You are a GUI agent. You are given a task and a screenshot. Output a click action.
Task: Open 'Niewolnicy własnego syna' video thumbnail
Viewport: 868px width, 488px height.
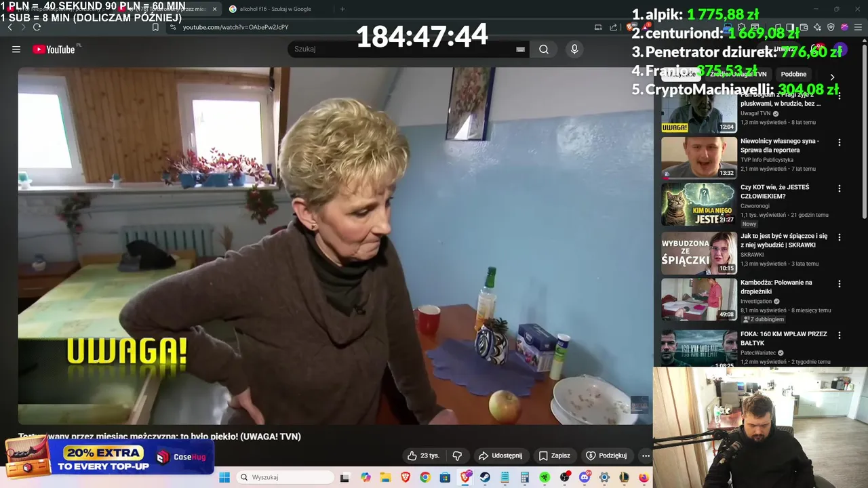[699, 158]
